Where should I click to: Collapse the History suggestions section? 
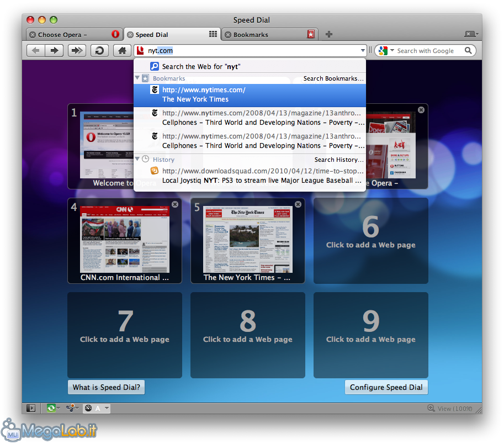(137, 159)
